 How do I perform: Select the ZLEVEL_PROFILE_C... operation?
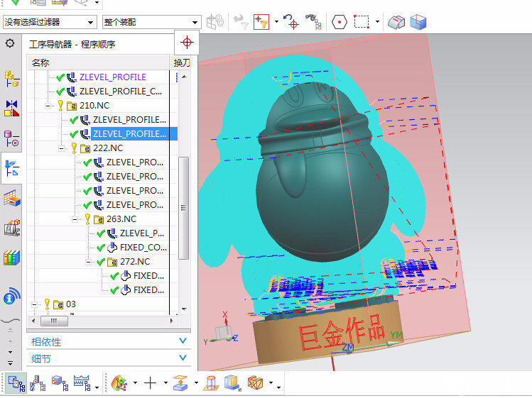point(121,92)
